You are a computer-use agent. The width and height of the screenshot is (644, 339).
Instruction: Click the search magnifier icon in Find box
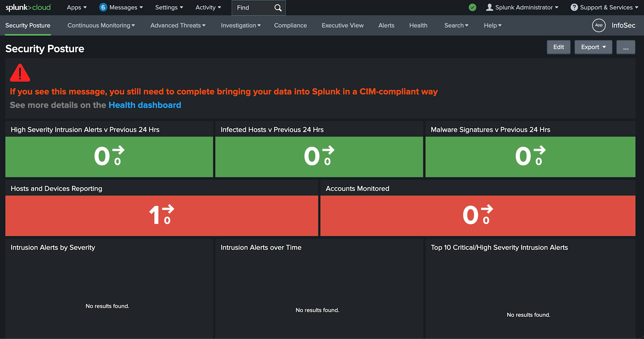278,8
